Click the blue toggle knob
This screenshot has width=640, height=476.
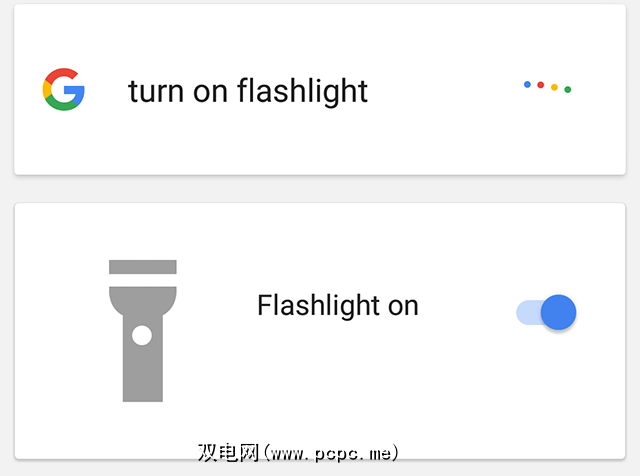558,312
